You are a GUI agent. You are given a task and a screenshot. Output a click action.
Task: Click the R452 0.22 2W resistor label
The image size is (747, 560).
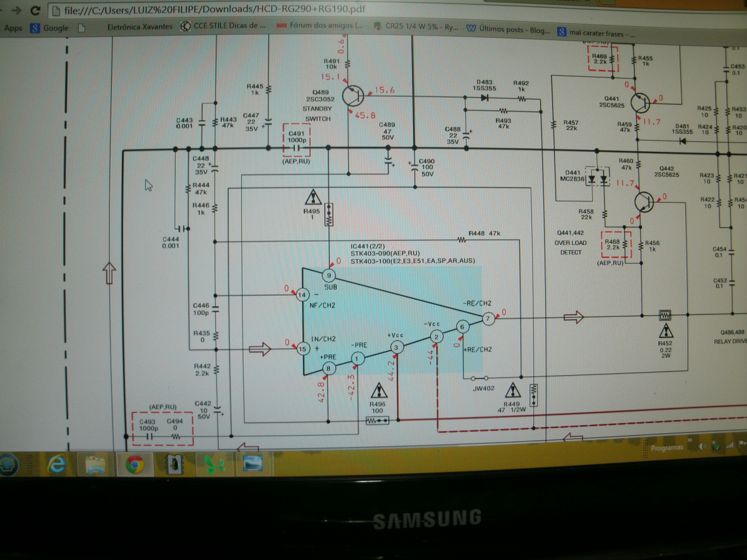coord(666,349)
